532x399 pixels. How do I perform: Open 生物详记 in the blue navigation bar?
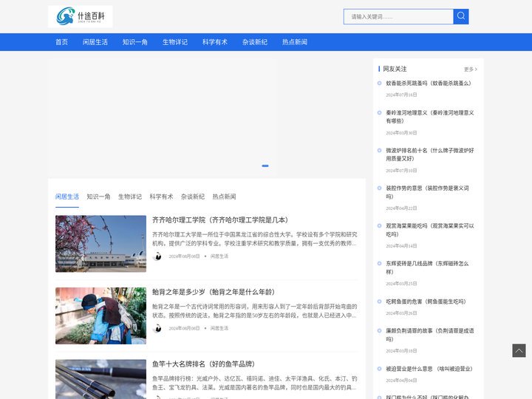click(x=175, y=42)
